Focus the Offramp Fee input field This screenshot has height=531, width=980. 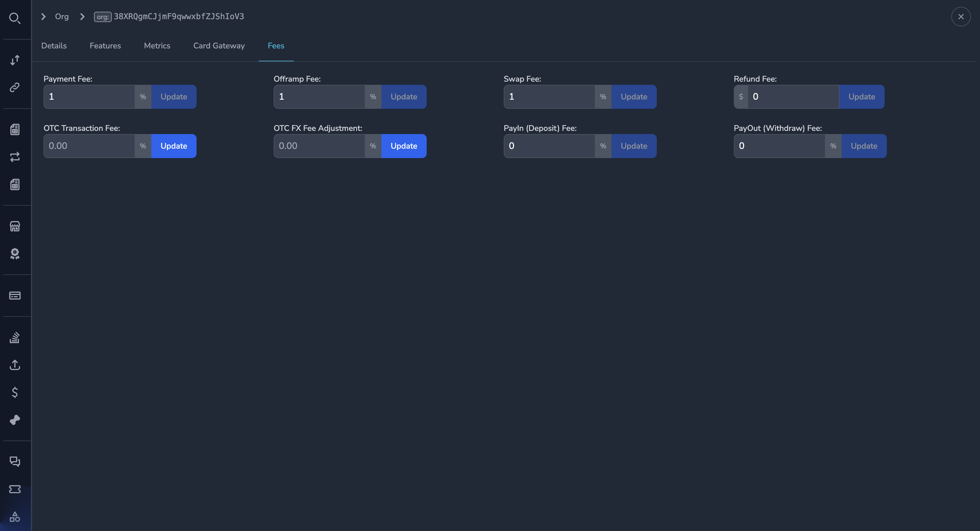point(320,97)
